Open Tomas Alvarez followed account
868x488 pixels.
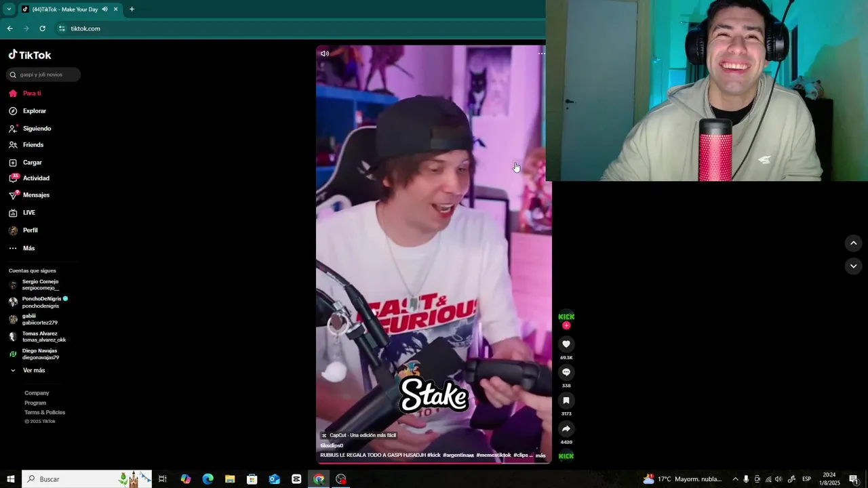point(37,337)
